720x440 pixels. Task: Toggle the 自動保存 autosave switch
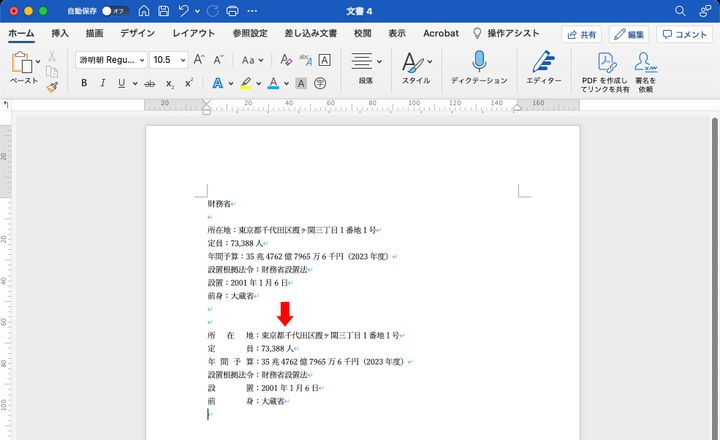tap(115, 11)
